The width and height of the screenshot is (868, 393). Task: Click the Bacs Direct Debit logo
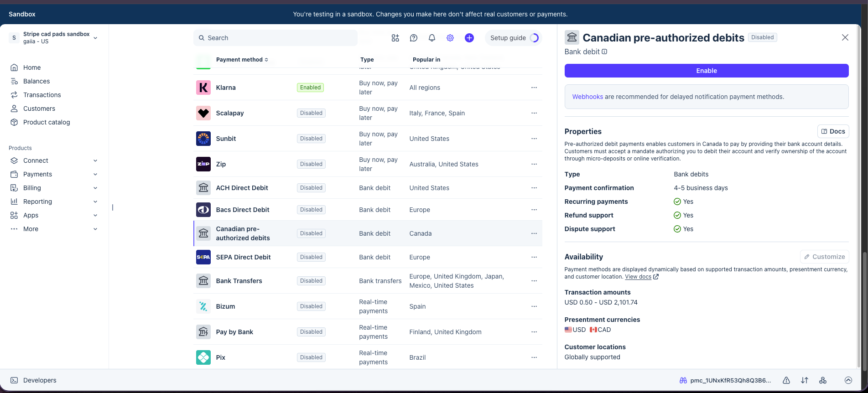click(x=203, y=210)
